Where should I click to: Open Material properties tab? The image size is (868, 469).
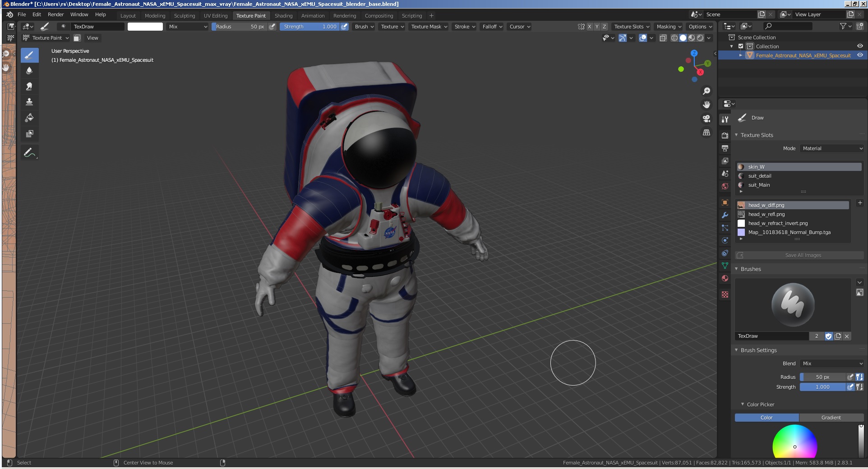[725, 278]
